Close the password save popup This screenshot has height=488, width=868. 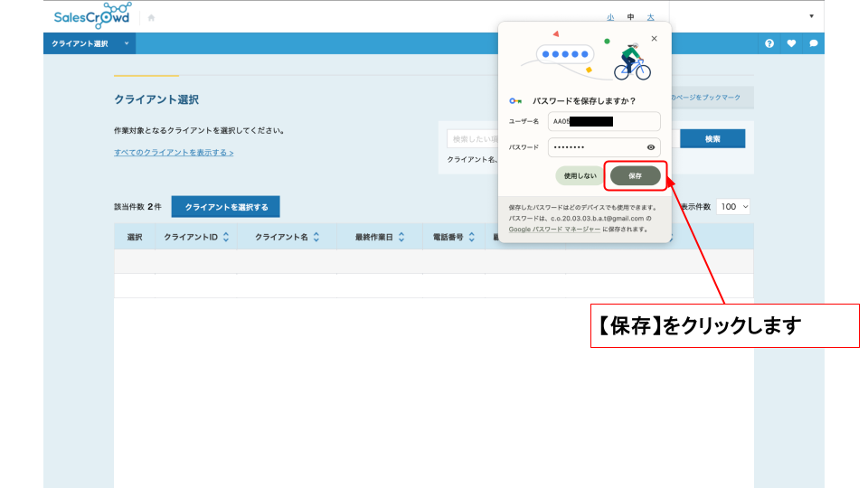[655, 39]
